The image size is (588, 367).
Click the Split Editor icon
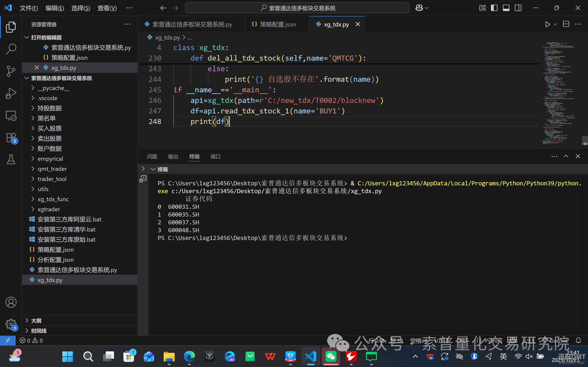coord(566,24)
